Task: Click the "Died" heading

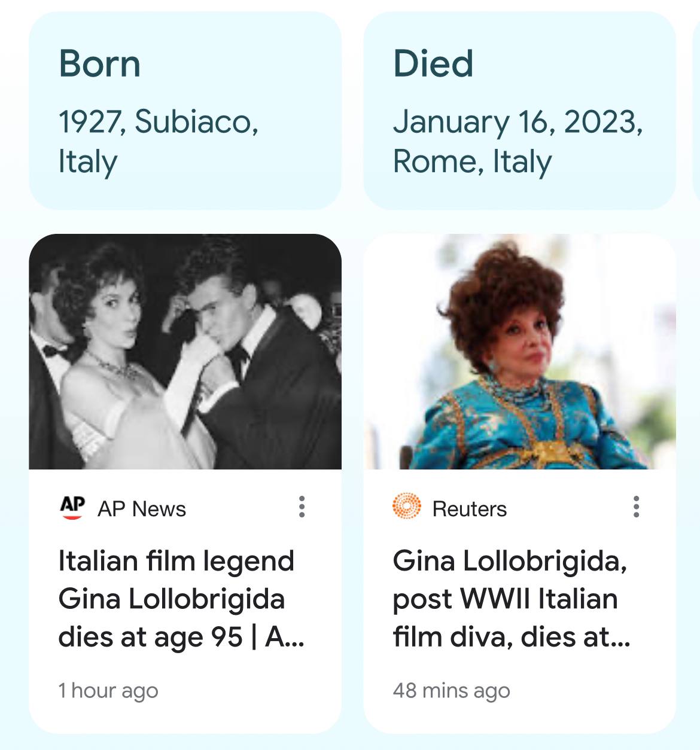Action: (433, 63)
